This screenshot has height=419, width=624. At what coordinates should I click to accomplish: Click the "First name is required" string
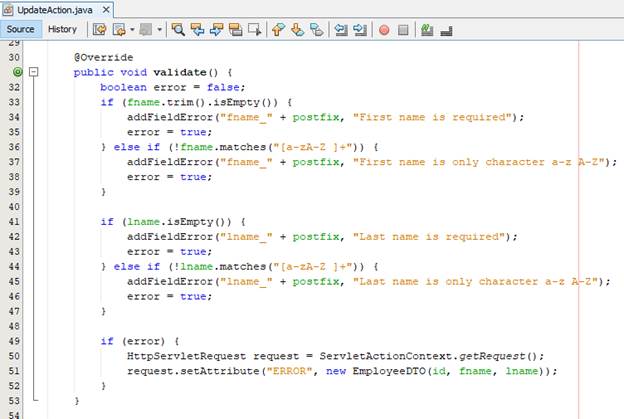click(432, 117)
